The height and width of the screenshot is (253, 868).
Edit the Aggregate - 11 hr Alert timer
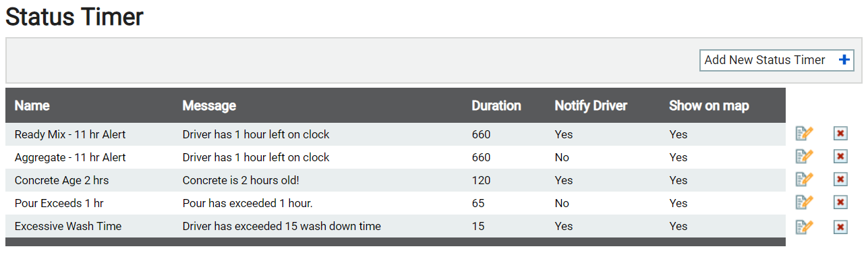(x=804, y=157)
